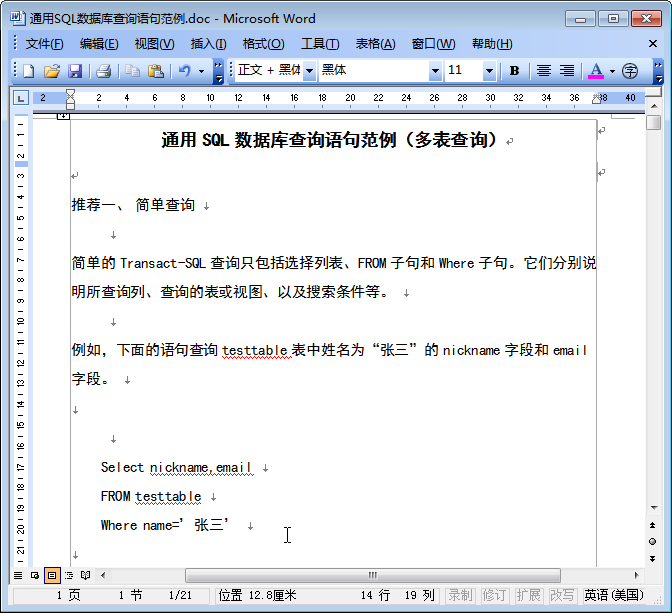Close the document with menu bar X
This screenshot has height=613, width=672.
click(x=653, y=44)
